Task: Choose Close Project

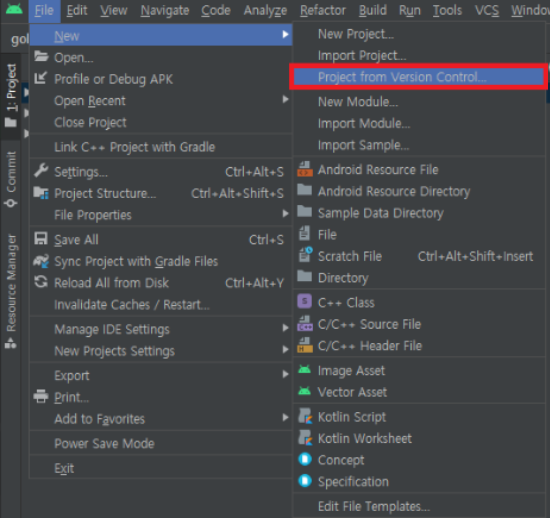Action: tap(161, 122)
